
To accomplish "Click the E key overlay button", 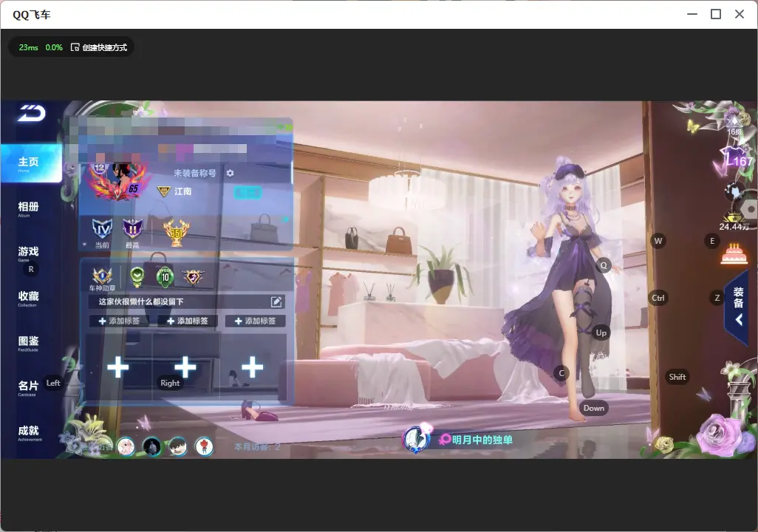I will (712, 241).
